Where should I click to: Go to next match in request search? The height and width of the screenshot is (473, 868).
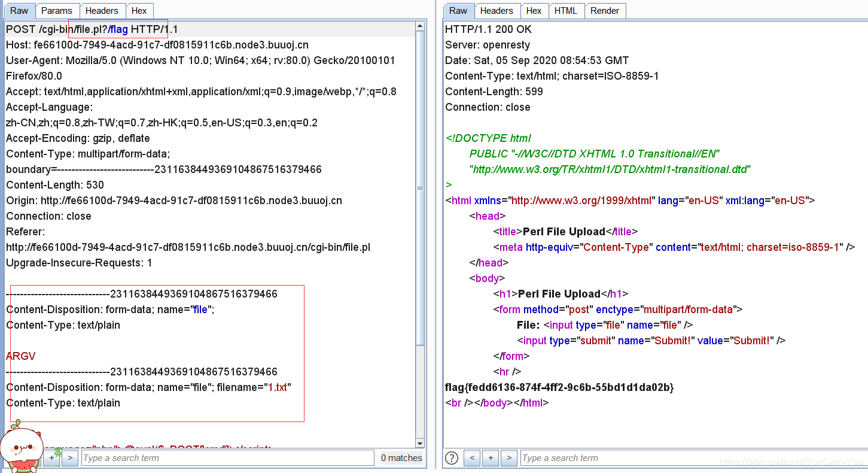[x=70, y=458]
